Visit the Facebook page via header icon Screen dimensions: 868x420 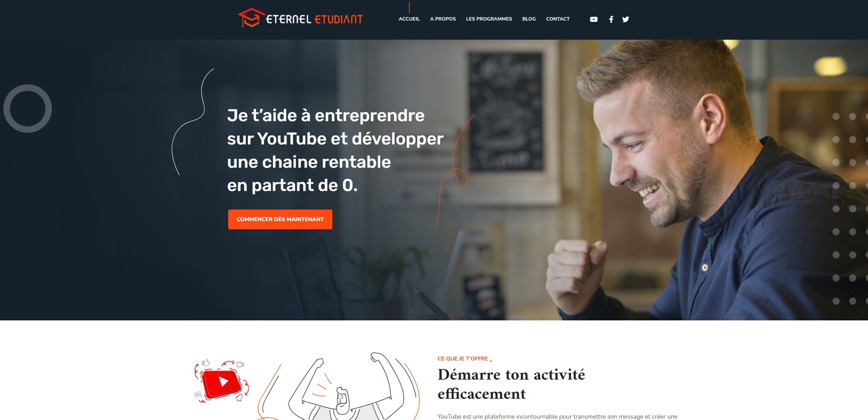tap(611, 19)
